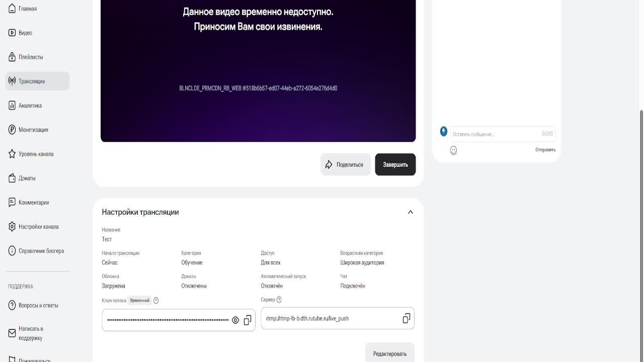Image resolution: width=644 pixels, height=362 pixels.
Task: Click the Отключён auto-start status
Action: [272, 286]
